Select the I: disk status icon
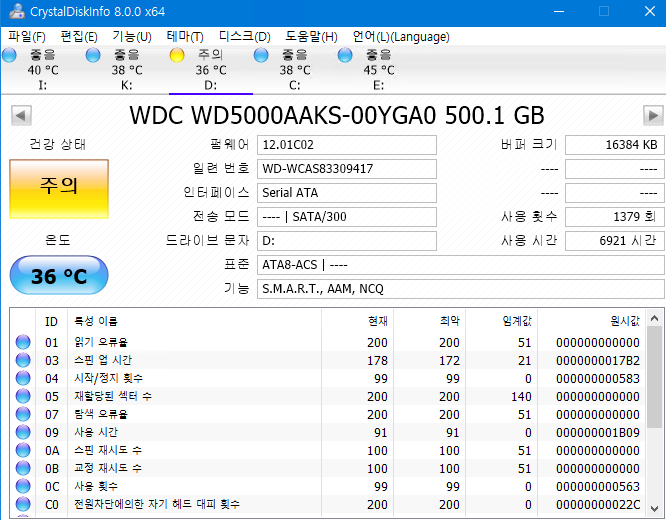The height and width of the screenshot is (520, 666). [x=9, y=55]
